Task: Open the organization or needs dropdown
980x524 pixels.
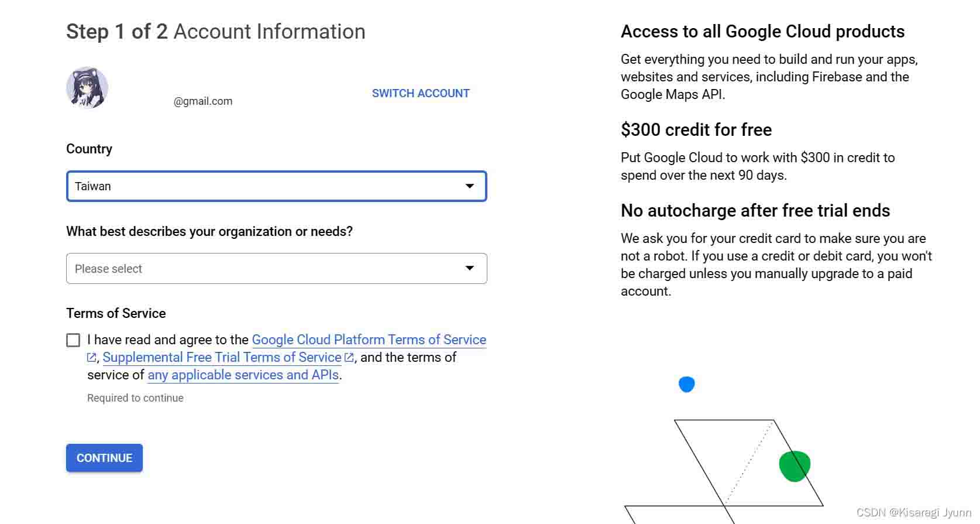Action: tap(277, 268)
